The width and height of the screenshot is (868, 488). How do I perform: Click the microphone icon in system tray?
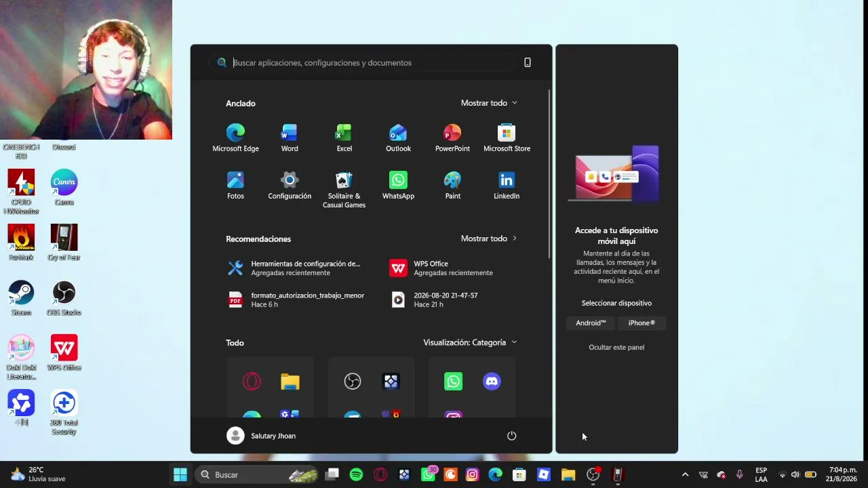[x=740, y=474]
